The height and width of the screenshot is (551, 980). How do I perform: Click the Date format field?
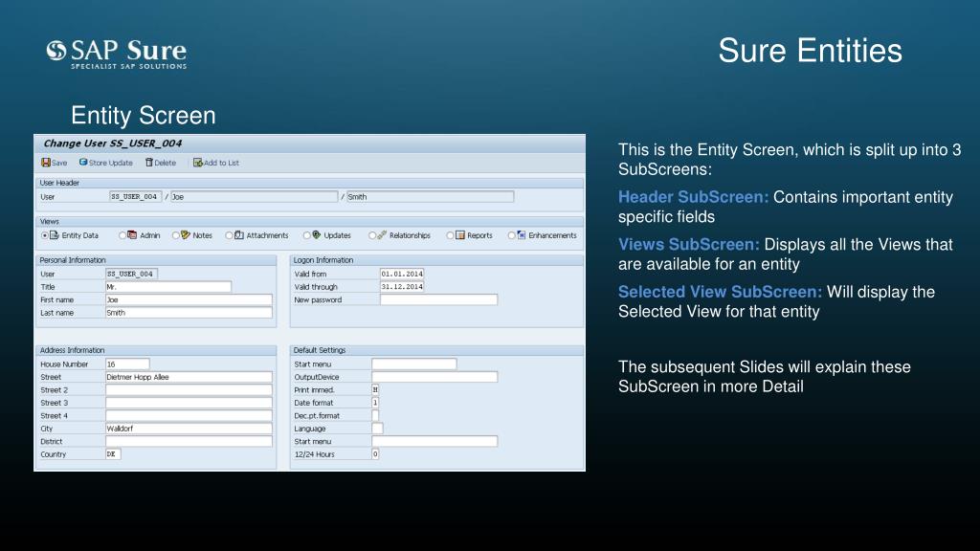pos(375,403)
